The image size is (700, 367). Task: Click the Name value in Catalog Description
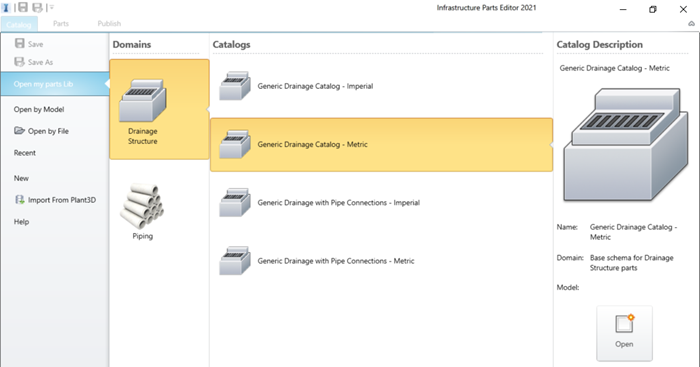(633, 232)
